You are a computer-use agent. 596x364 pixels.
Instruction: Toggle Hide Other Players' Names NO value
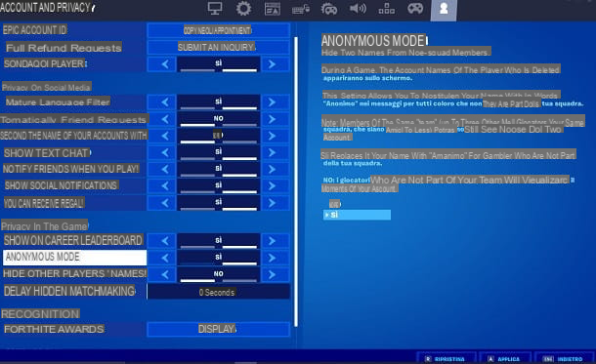coord(219,274)
